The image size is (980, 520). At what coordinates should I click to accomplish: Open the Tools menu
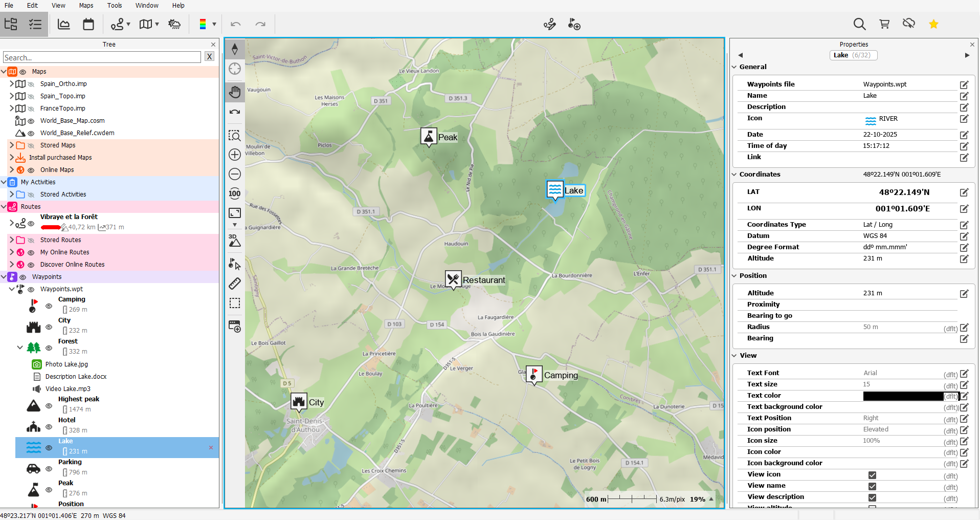[115, 6]
